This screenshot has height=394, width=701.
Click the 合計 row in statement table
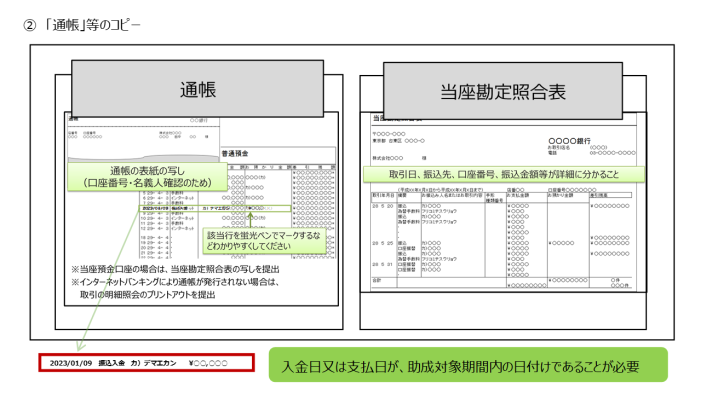point(502,282)
